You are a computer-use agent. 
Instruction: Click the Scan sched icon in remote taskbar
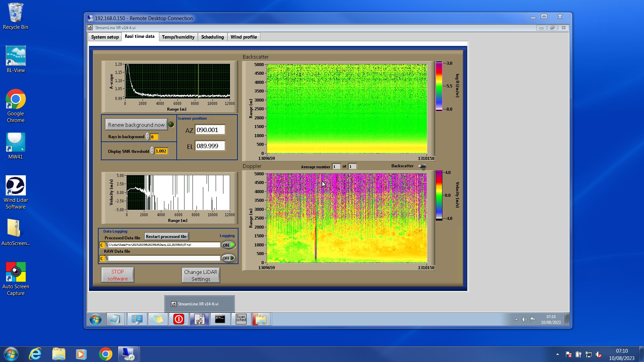pos(241,319)
